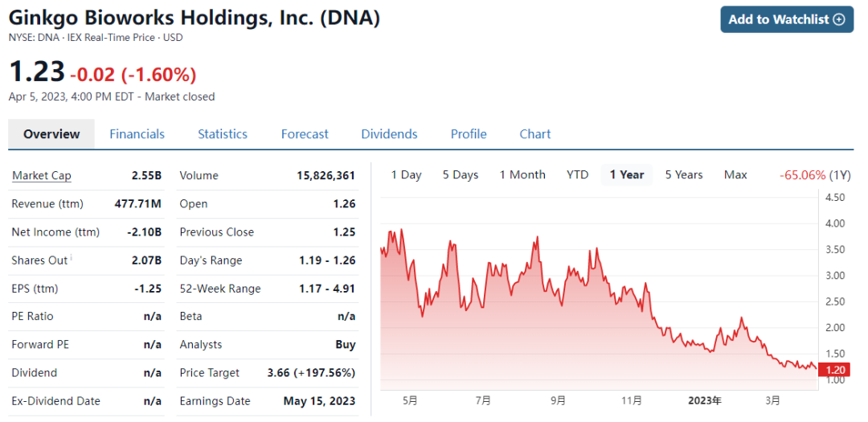Select the 1 Month chart range

click(x=522, y=175)
